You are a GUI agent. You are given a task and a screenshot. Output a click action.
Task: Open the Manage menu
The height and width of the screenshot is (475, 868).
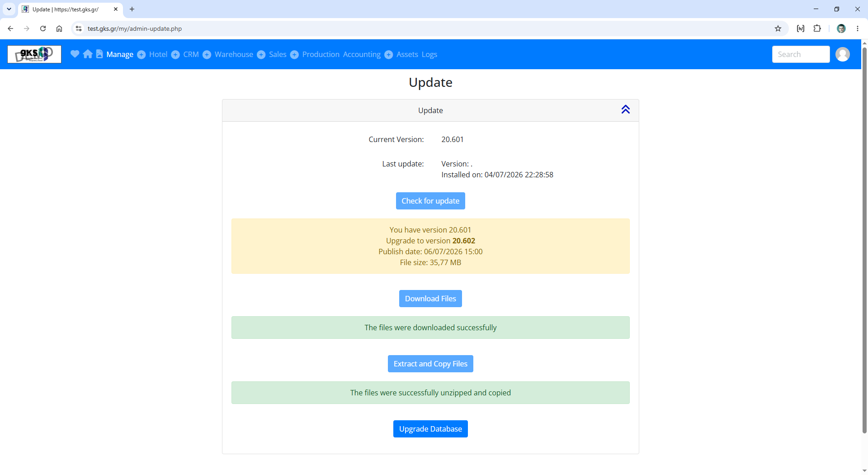coord(120,54)
